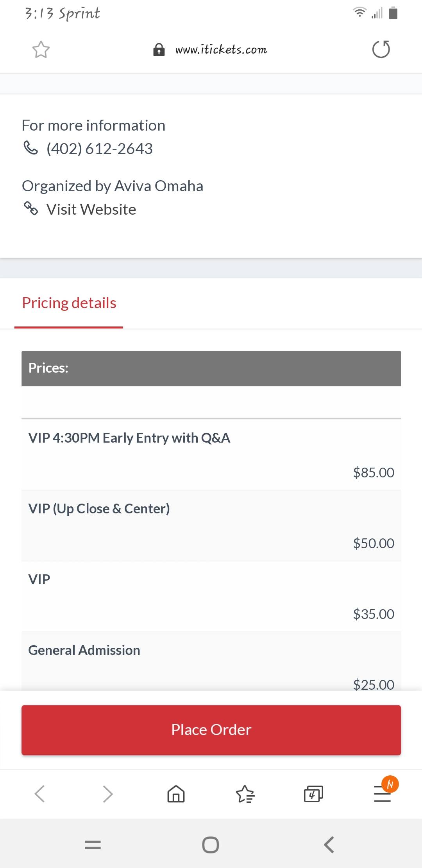Open the Visit Website link
The width and height of the screenshot is (422, 868).
click(91, 210)
